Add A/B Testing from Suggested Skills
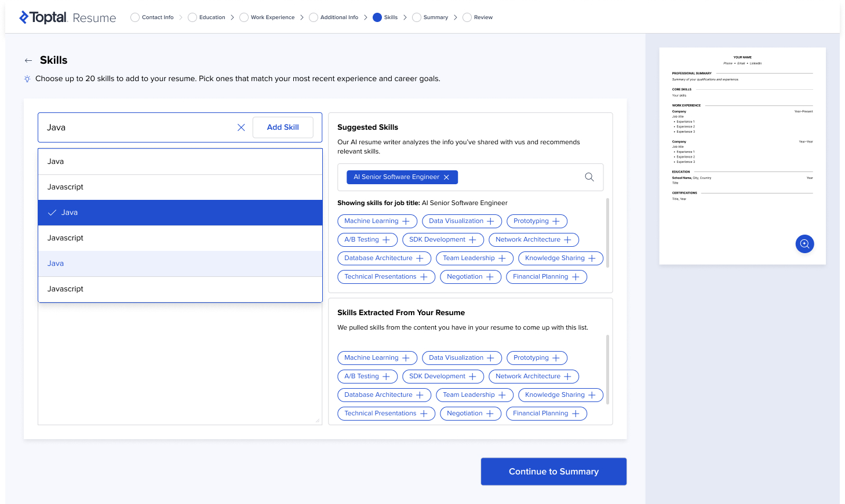The image size is (845, 504). click(367, 240)
